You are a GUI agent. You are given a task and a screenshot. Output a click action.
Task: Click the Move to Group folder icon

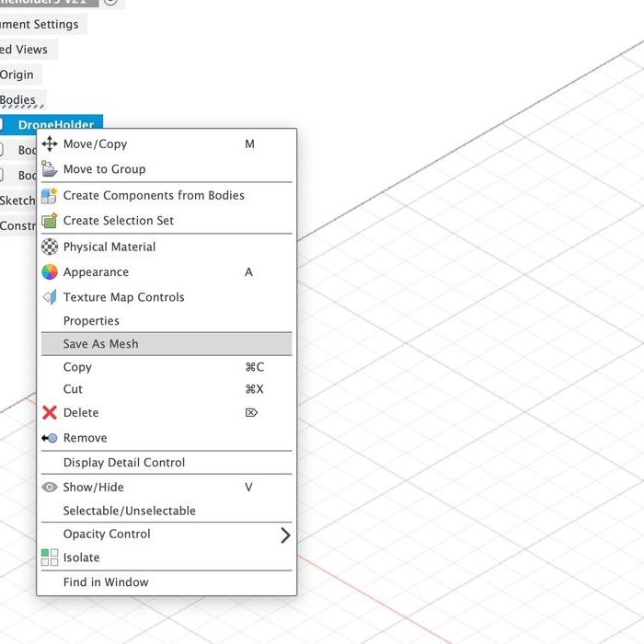pyautogui.click(x=50, y=169)
